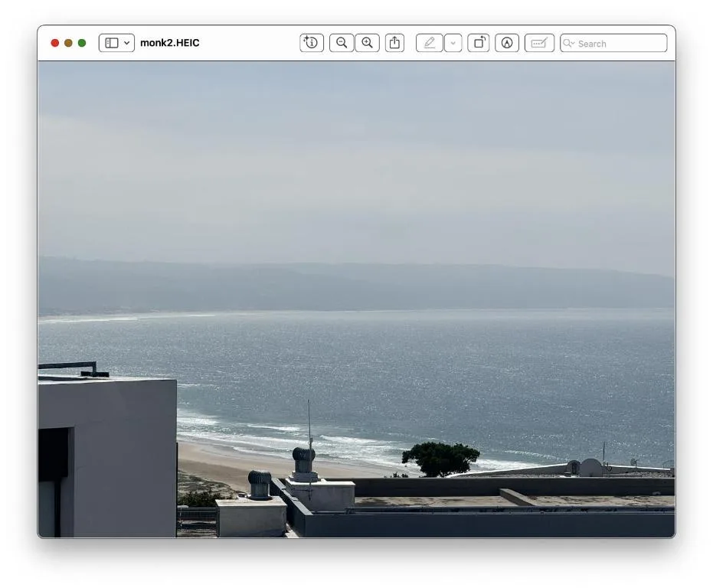Click the sidebar layout icon
This screenshot has width=713, height=588.
112,43
